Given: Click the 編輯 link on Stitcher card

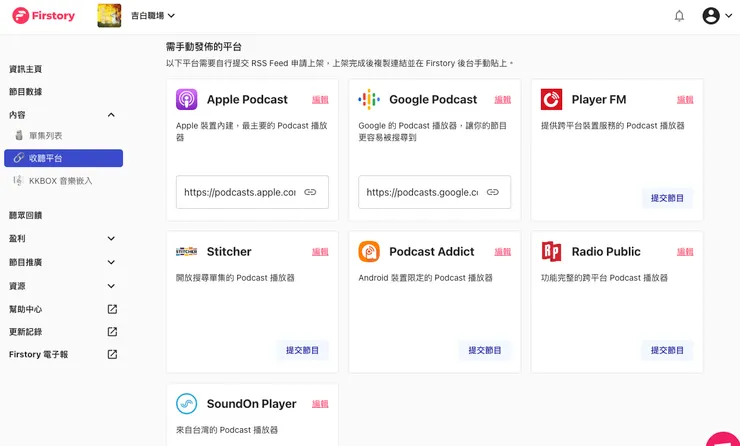Looking at the screenshot, I should 320,252.
